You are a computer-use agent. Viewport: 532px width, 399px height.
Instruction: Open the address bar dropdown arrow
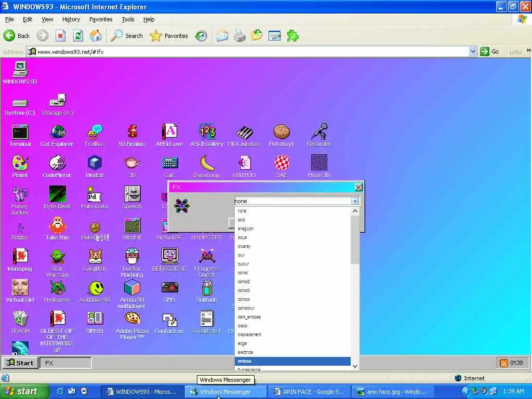coord(472,51)
